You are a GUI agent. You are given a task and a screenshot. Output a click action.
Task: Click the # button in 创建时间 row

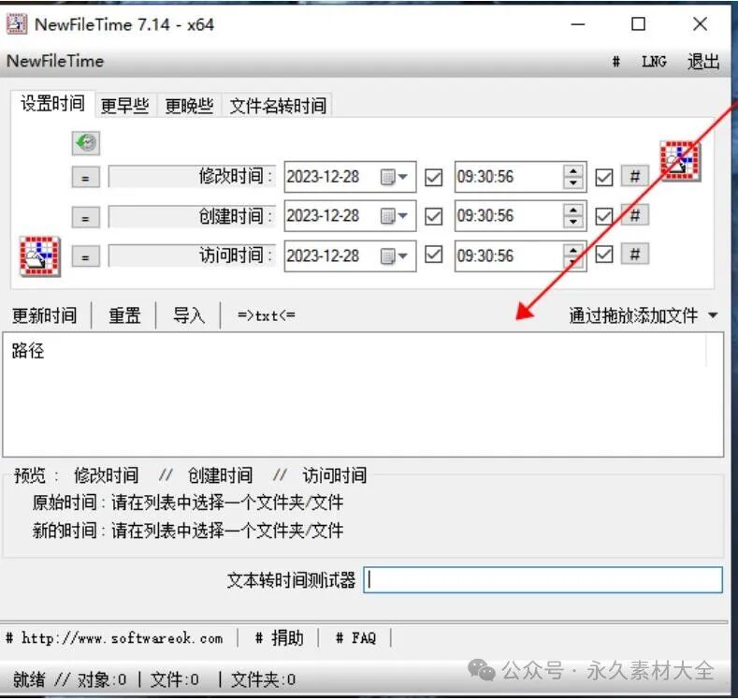[634, 215]
